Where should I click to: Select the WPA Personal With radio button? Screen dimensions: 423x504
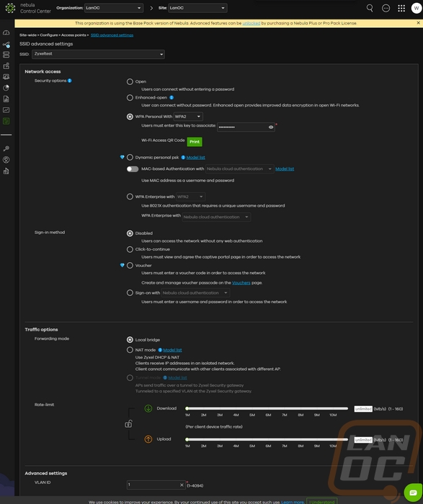(130, 117)
